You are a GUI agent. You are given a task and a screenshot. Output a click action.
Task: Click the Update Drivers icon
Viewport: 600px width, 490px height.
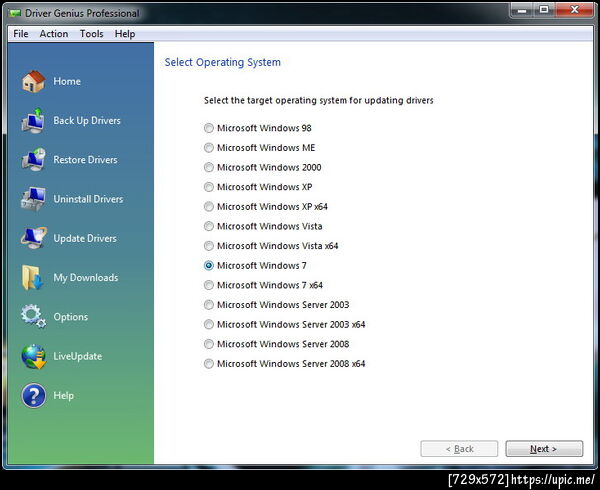pyautogui.click(x=33, y=238)
